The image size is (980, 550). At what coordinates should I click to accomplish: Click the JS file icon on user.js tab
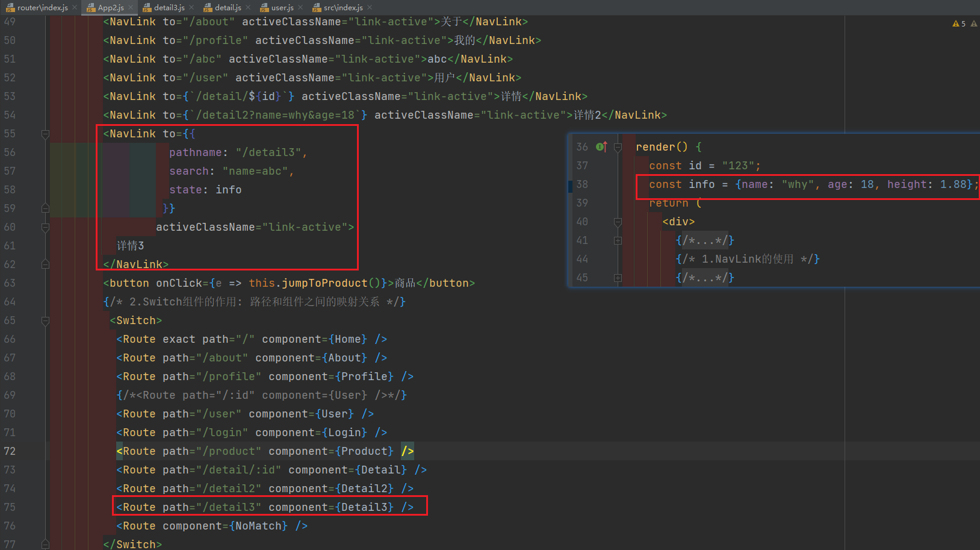coord(264,7)
